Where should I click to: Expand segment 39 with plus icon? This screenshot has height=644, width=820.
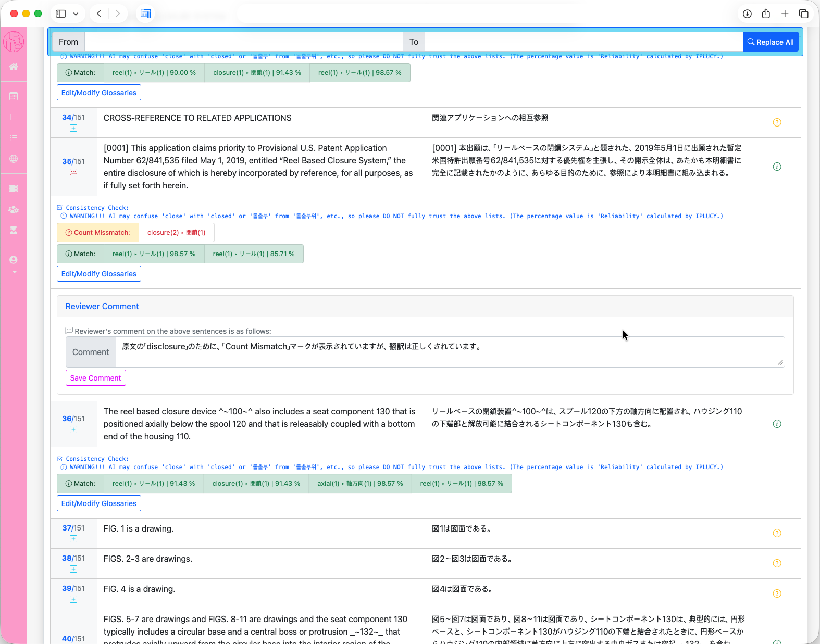click(x=73, y=599)
